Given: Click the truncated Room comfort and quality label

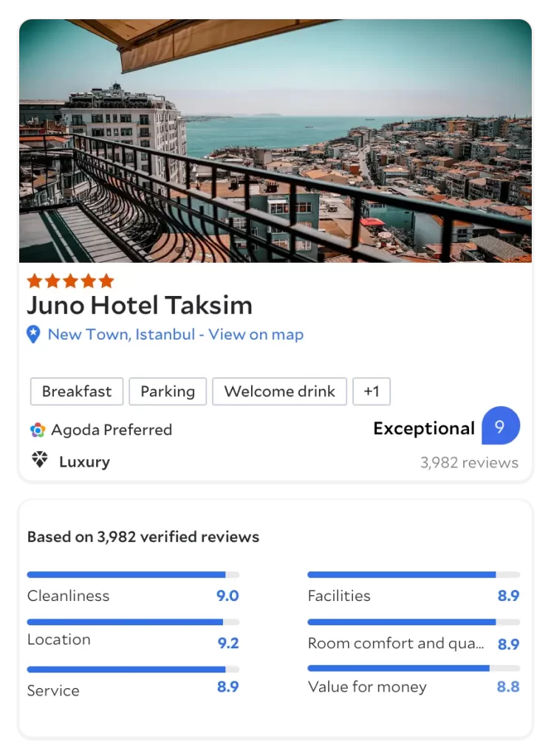Looking at the screenshot, I should 396,643.
